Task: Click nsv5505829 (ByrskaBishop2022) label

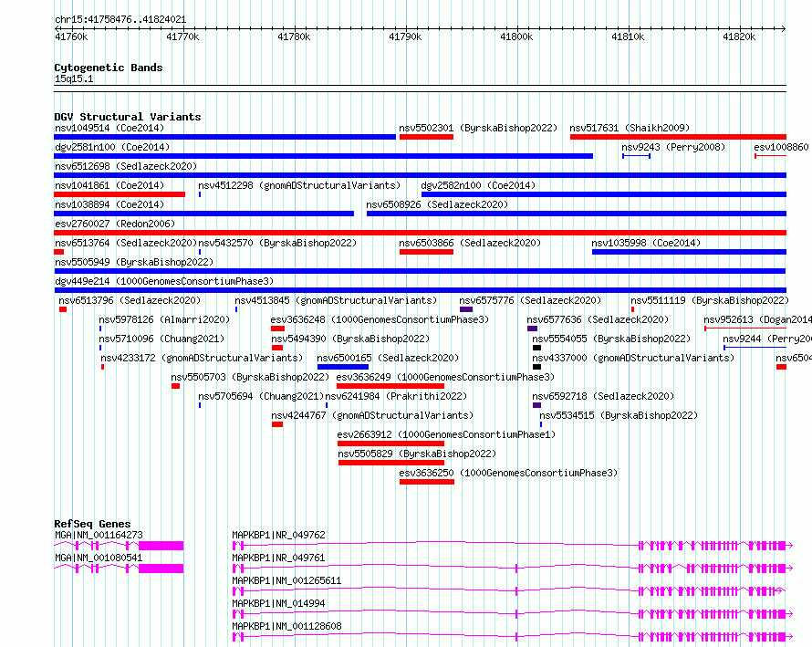Action: click(x=417, y=454)
